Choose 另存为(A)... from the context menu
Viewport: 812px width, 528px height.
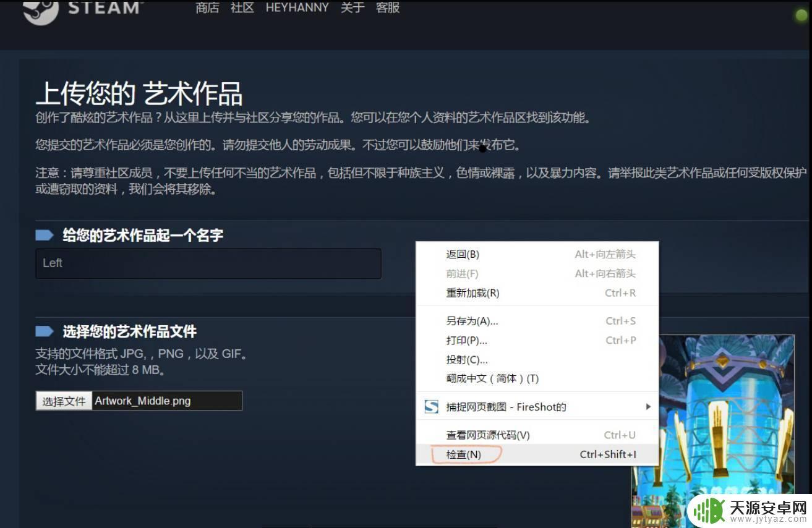coord(537,321)
